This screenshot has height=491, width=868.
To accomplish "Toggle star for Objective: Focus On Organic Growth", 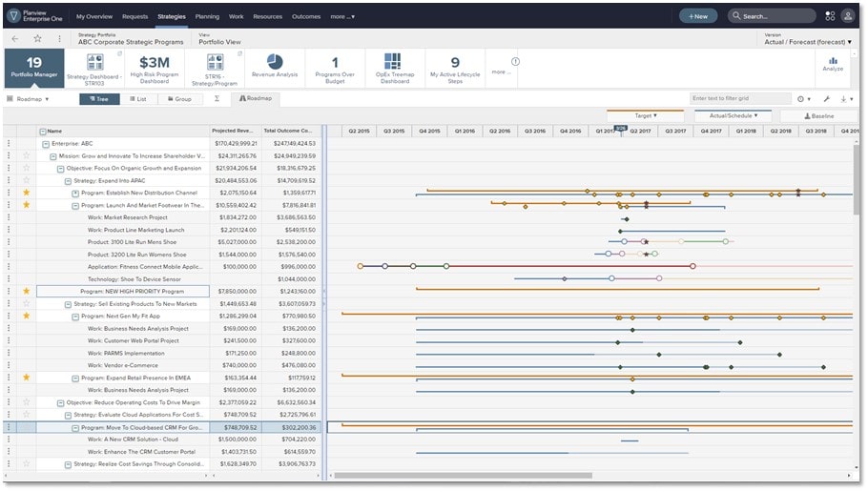I will click(x=26, y=168).
